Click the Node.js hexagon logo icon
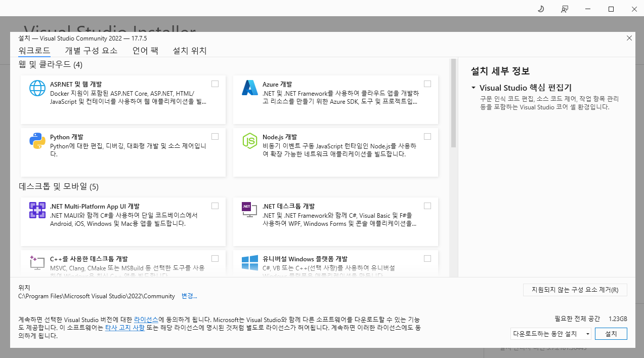The image size is (644, 358). (250, 141)
